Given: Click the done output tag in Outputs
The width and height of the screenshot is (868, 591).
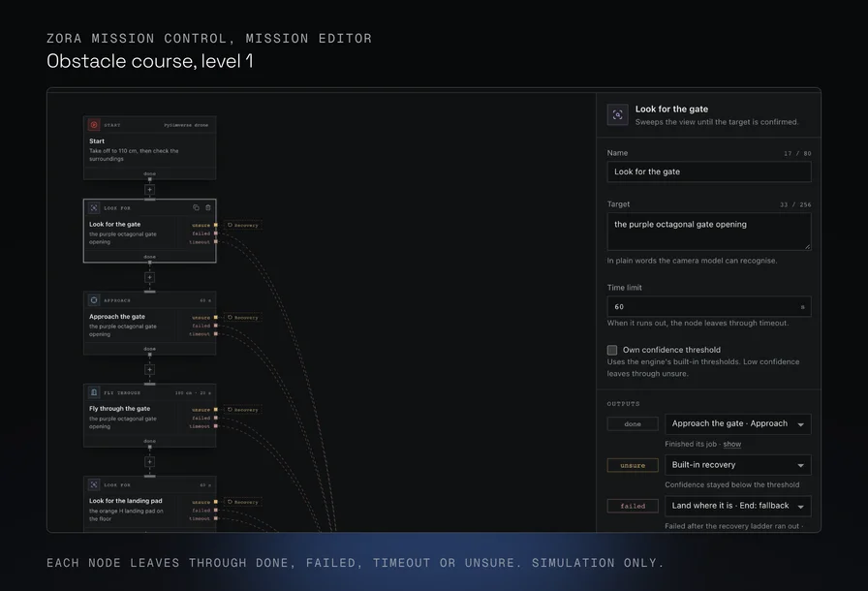Looking at the screenshot, I should tap(633, 424).
